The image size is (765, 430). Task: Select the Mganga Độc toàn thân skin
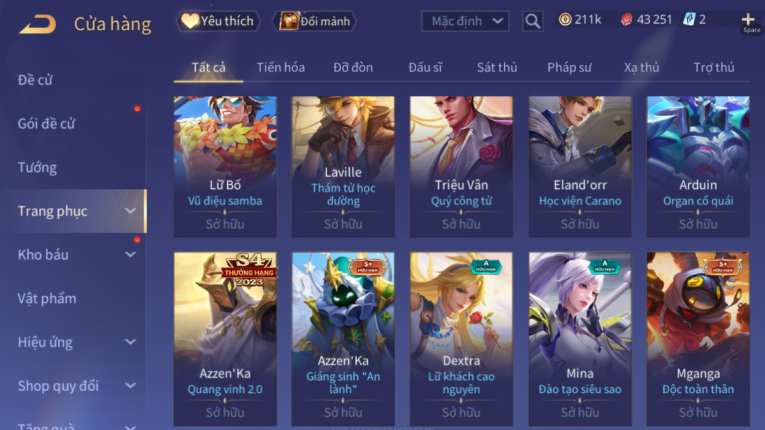click(x=698, y=339)
